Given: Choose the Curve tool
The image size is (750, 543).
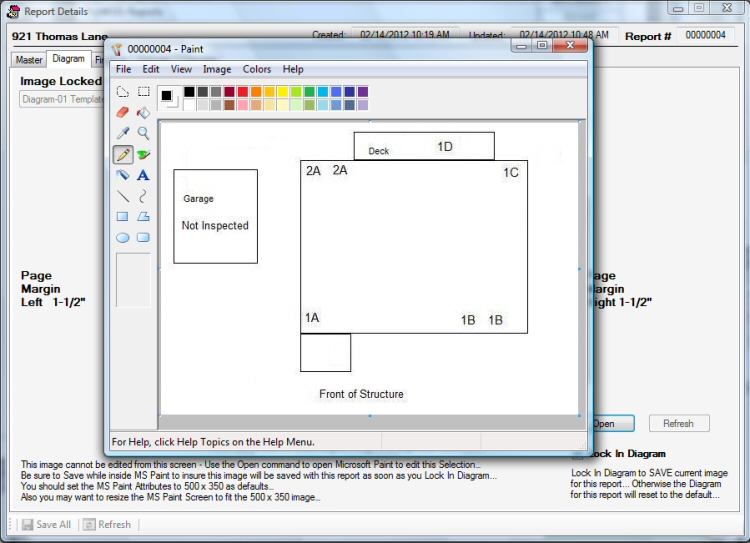Looking at the screenshot, I should tap(143, 196).
